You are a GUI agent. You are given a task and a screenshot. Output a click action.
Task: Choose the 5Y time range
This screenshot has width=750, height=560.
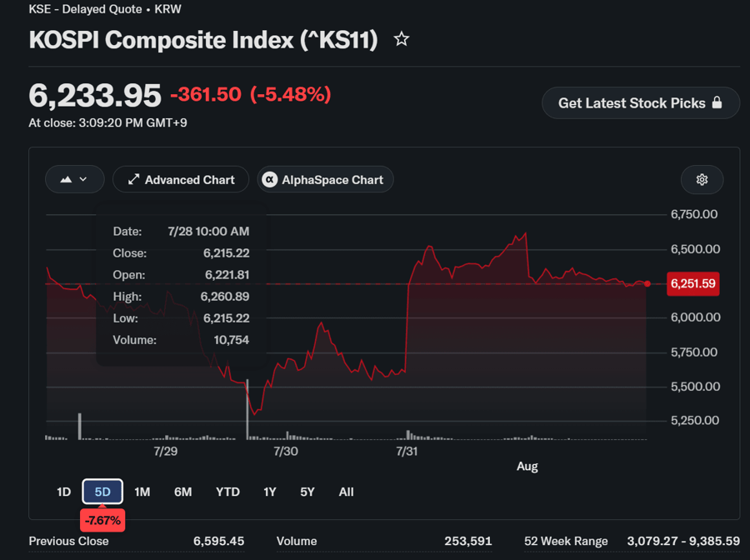pyautogui.click(x=307, y=492)
